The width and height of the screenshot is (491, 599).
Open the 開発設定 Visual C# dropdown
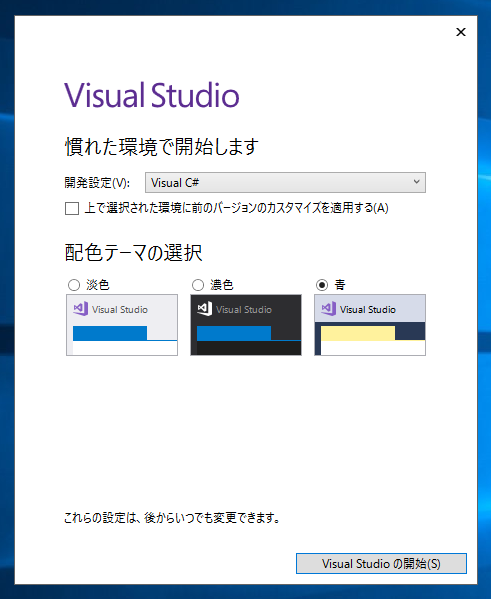(x=285, y=183)
